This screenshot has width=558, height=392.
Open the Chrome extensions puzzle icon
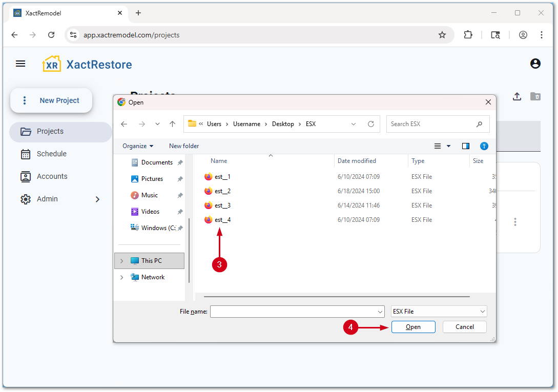point(468,35)
